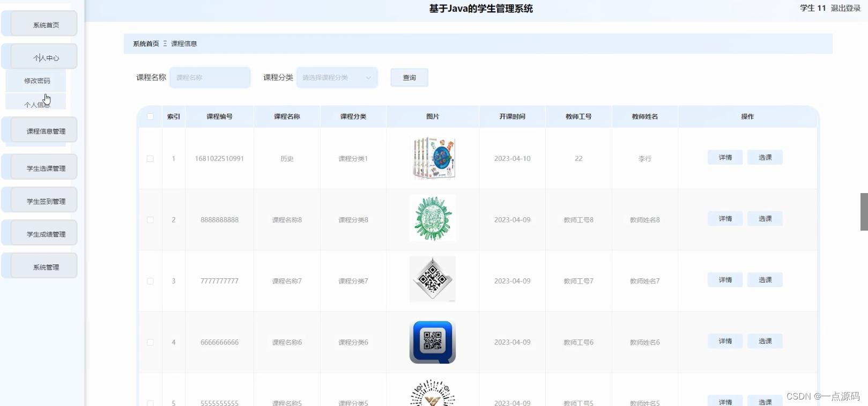Image resolution: width=868 pixels, height=406 pixels.
Task: Click 选课 for 课程名称7
Action: [x=765, y=280]
